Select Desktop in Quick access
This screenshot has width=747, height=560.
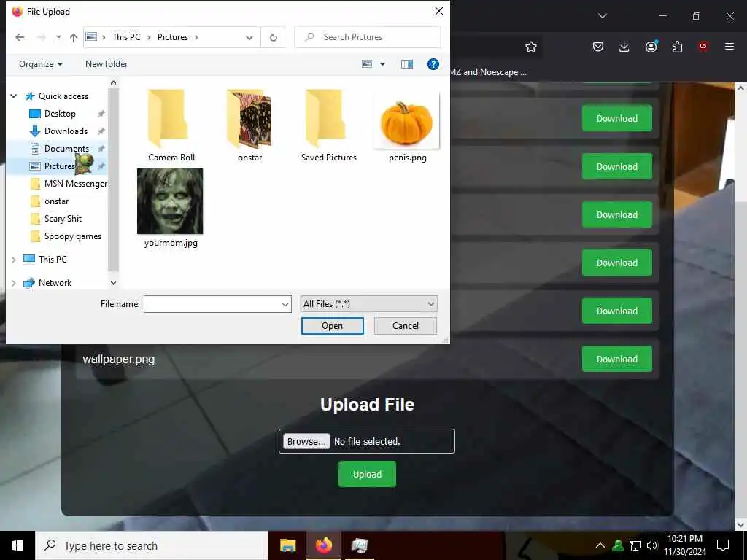[x=60, y=113]
